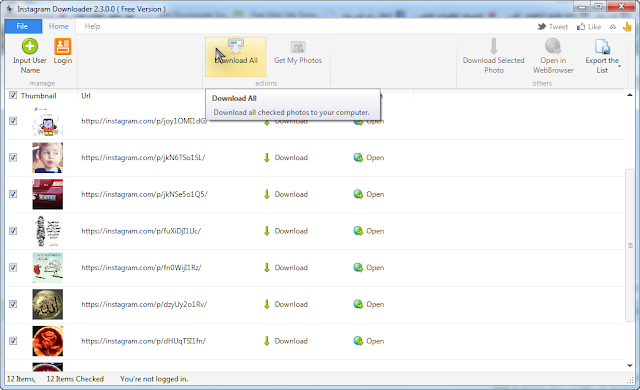Click the Input User Name plus icon

pos(30,46)
